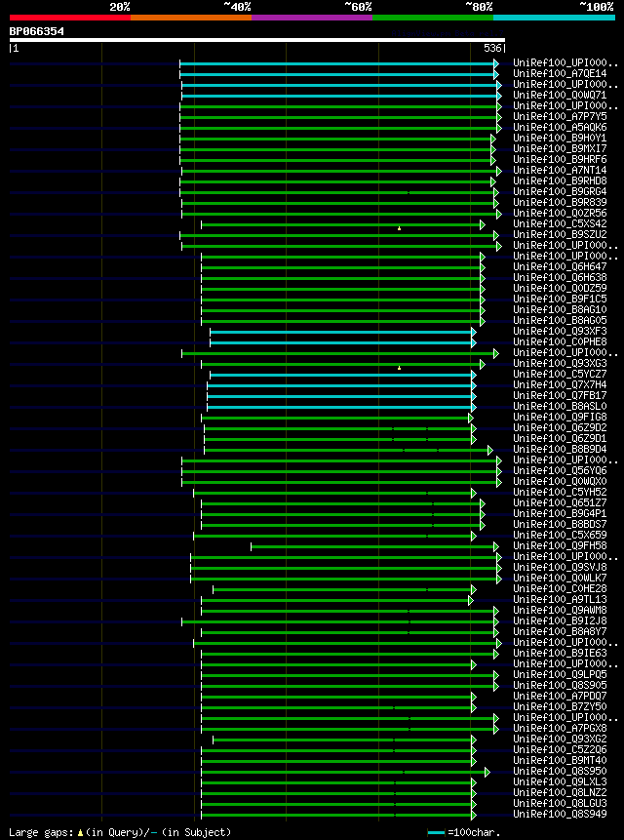Click the UniRef100_Q9SVJ8 label
624x840 pixels.
(x=560, y=568)
